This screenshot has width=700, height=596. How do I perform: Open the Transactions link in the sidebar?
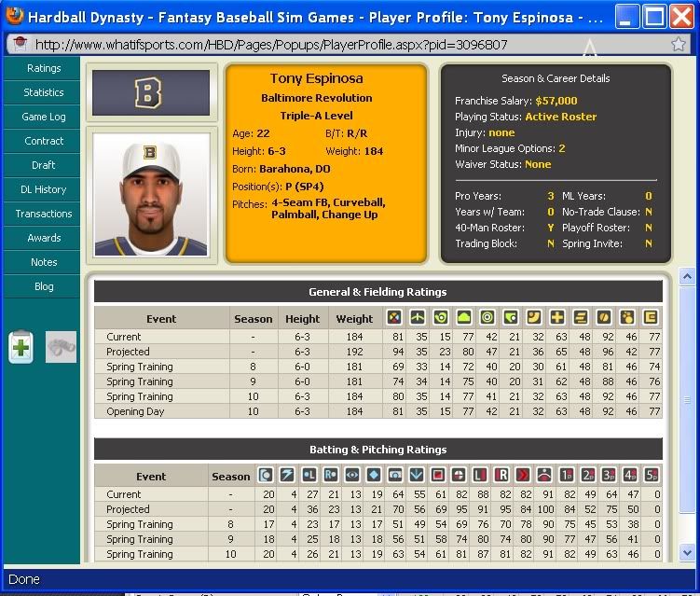44,214
